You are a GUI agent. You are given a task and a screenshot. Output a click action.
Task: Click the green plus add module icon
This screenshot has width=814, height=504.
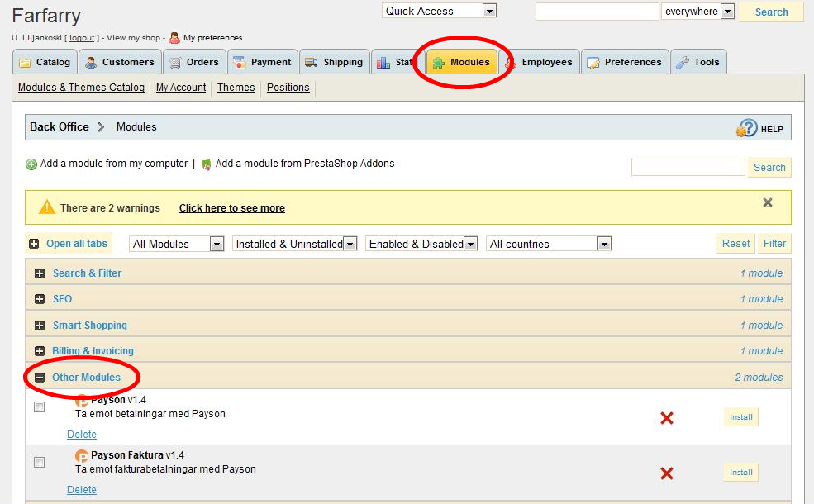pos(31,164)
